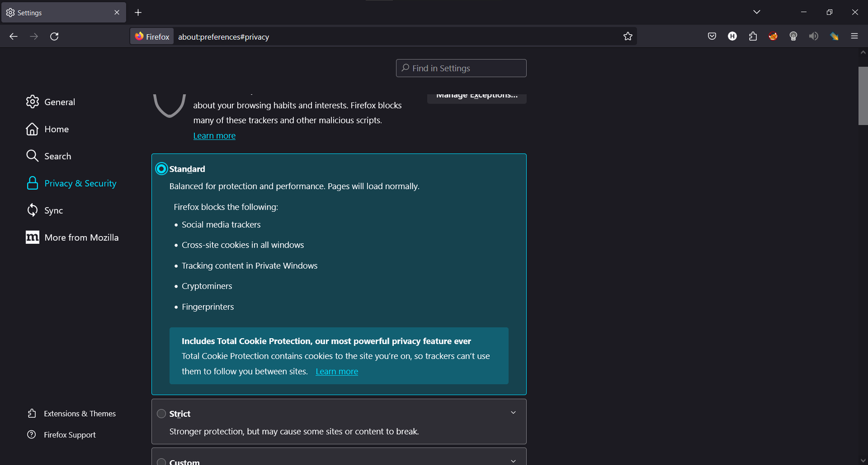Click the forward navigation arrow
Viewport: 868px width, 465px height.
click(x=34, y=36)
